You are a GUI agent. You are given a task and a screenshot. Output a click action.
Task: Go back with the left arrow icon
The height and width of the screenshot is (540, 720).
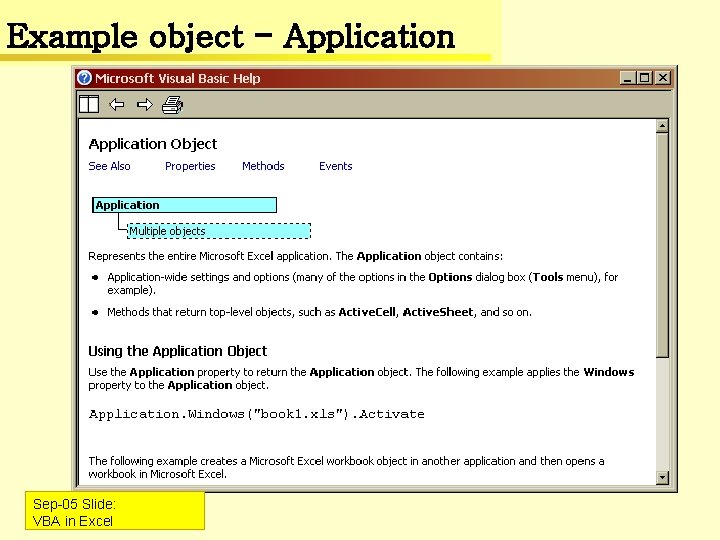(x=117, y=105)
